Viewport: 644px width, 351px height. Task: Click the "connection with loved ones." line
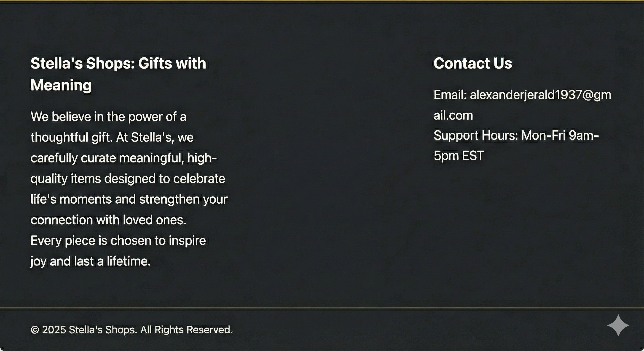(x=108, y=220)
